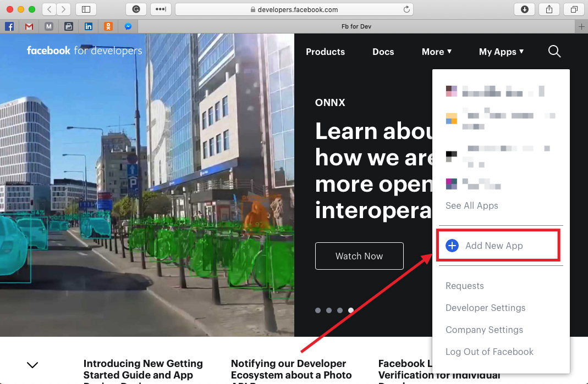Screen dimensions: 588x384
Task: Open Company Settings
Action: 484,330
